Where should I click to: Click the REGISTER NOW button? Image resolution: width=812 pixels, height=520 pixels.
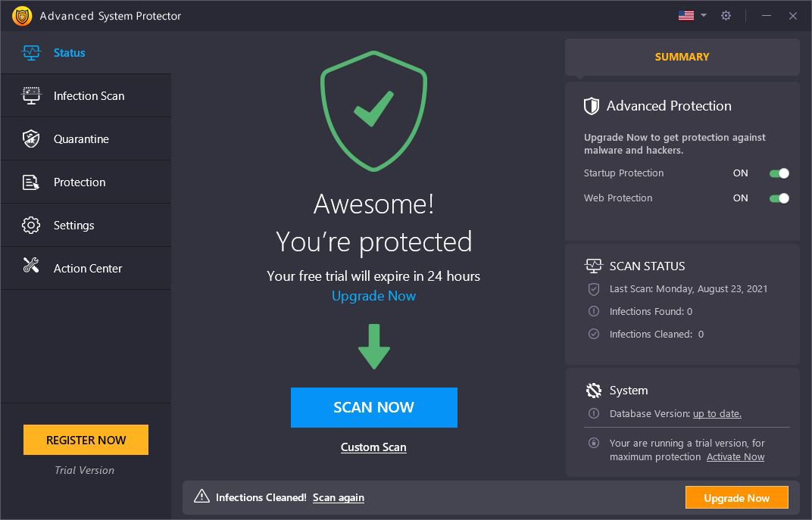pos(86,440)
